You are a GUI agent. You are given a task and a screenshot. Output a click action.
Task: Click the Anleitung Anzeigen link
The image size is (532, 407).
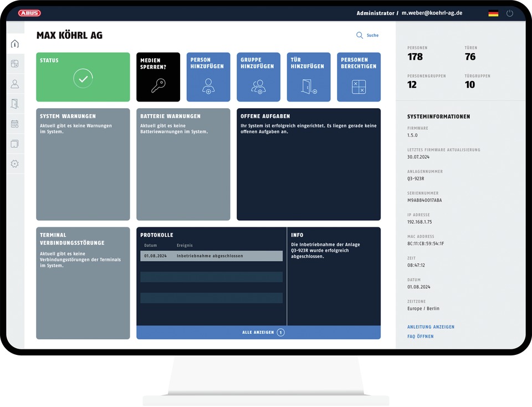431,327
